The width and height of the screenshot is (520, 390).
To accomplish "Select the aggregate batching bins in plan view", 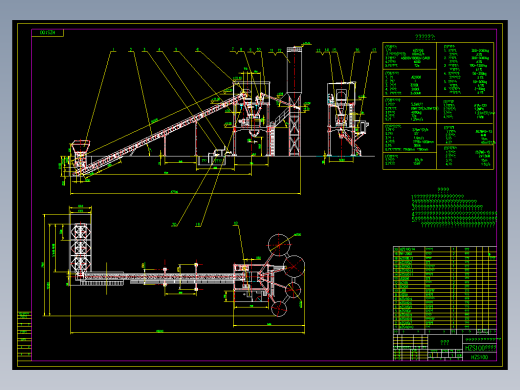I will (x=80, y=248).
